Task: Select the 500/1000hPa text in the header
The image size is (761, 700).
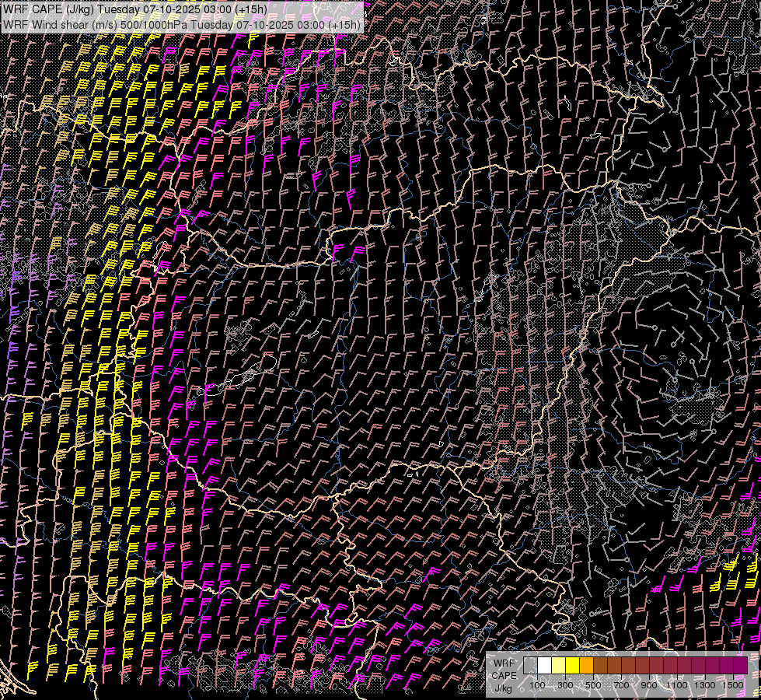Action: pos(152,25)
